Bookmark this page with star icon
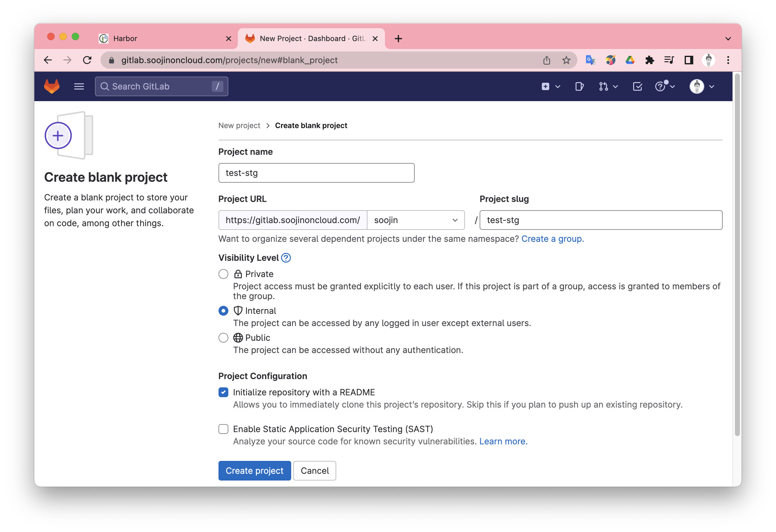The height and width of the screenshot is (532, 776). (x=566, y=60)
